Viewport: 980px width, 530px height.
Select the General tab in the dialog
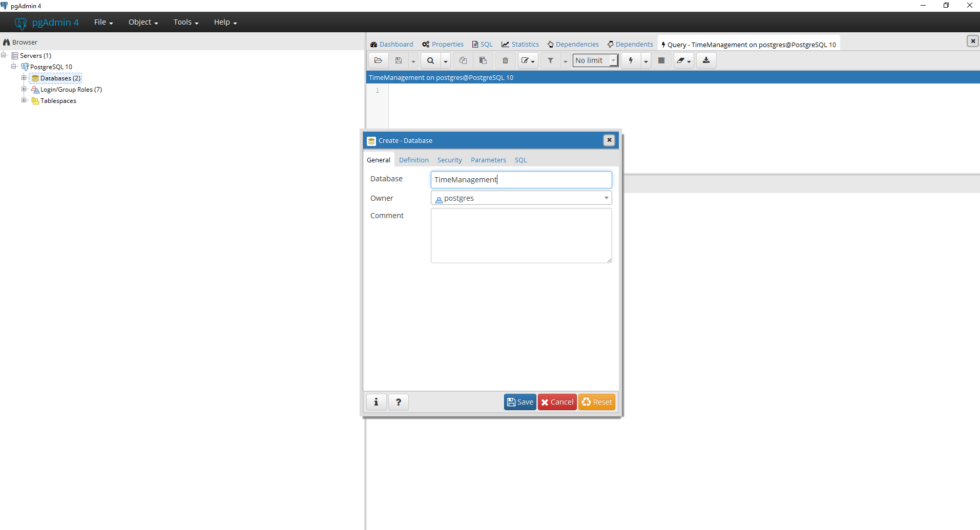click(x=379, y=160)
